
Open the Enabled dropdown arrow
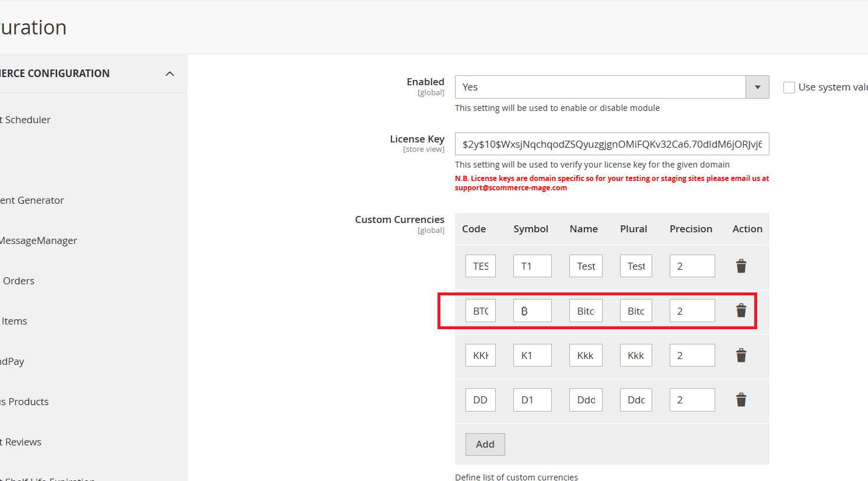tap(757, 87)
